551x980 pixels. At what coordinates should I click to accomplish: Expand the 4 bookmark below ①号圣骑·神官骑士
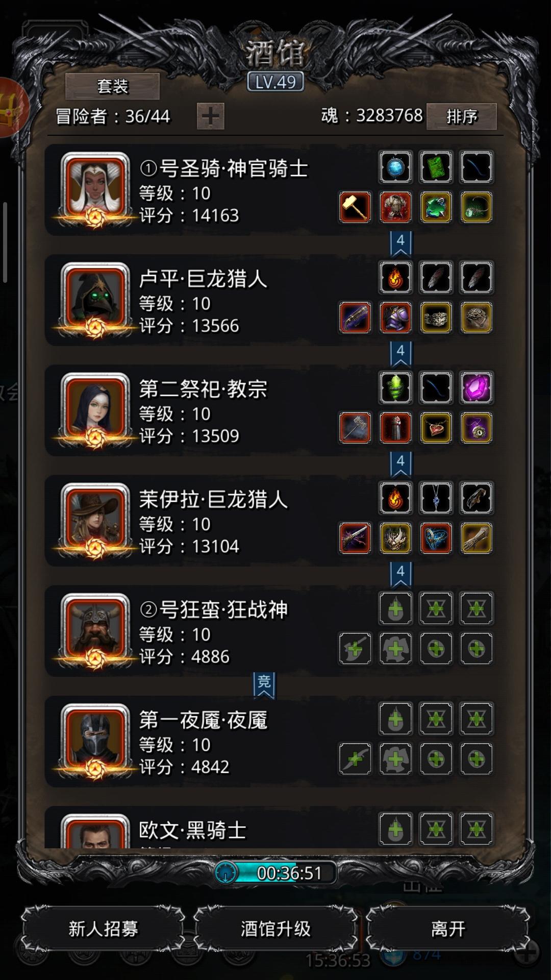click(x=400, y=244)
